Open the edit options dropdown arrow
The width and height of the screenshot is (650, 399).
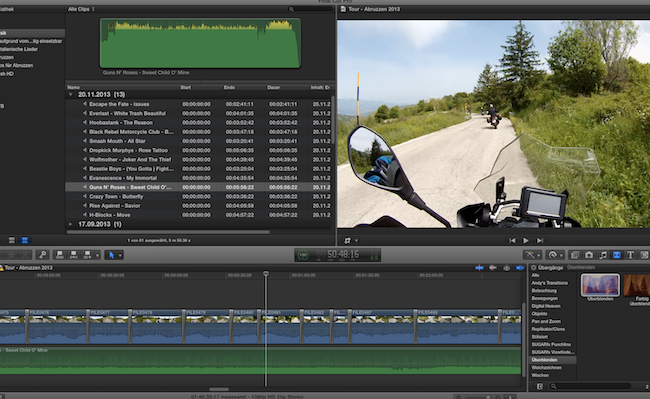point(97,255)
